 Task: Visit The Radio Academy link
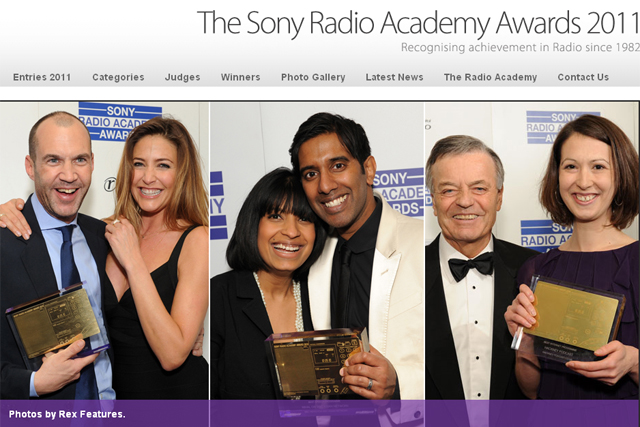[x=490, y=77]
